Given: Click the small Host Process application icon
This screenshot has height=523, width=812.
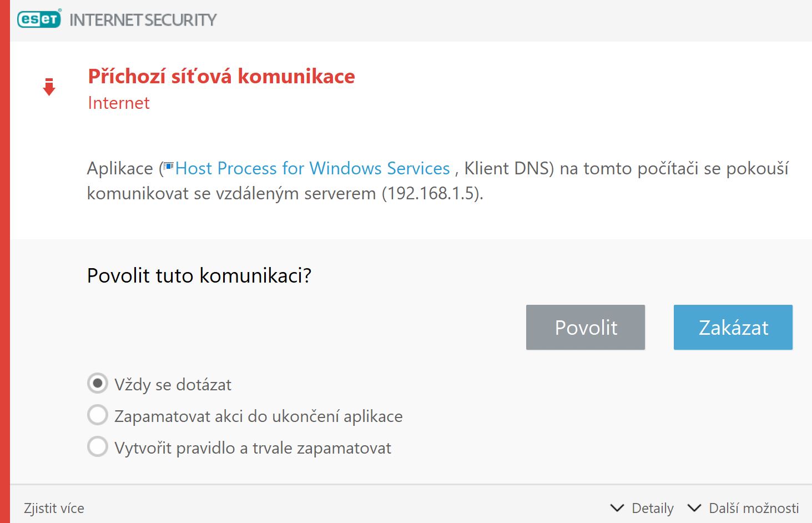Looking at the screenshot, I should point(169,167).
